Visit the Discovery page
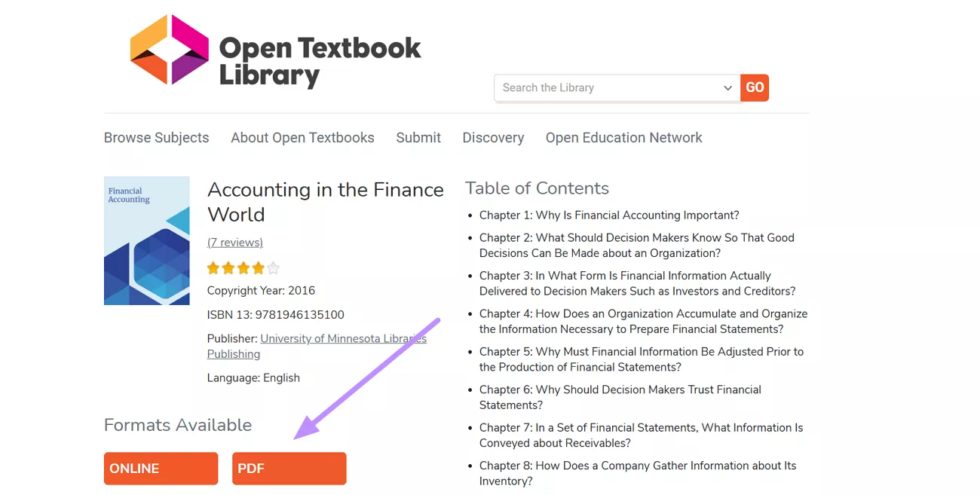Viewport: 980px width, 495px height. pos(493,138)
